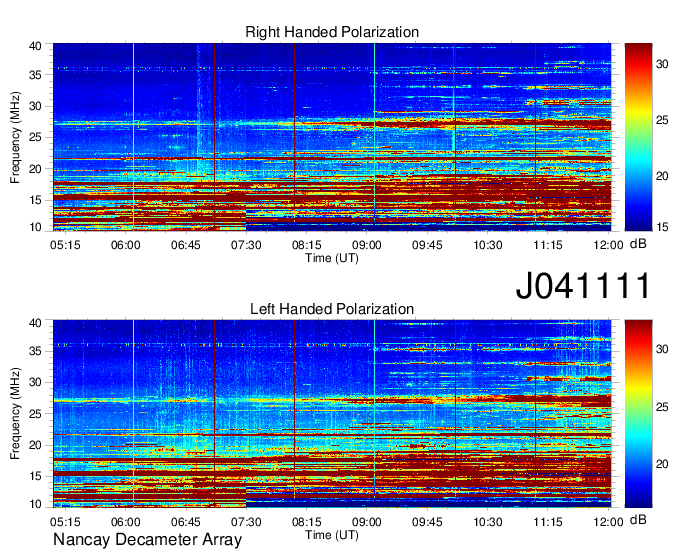Click the 15 MHz tick on the Left Handed plot
This screenshot has width=680, height=552.
pyautogui.click(x=35, y=477)
